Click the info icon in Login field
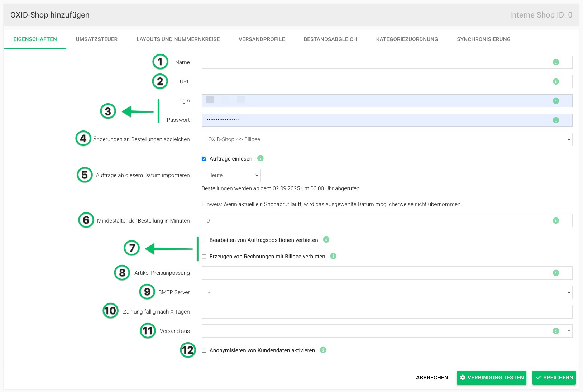583x392 pixels. point(556,101)
